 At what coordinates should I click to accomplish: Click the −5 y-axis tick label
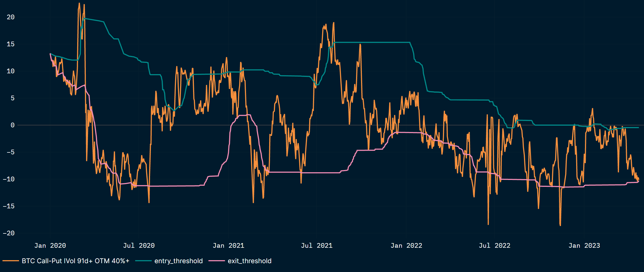coord(10,152)
